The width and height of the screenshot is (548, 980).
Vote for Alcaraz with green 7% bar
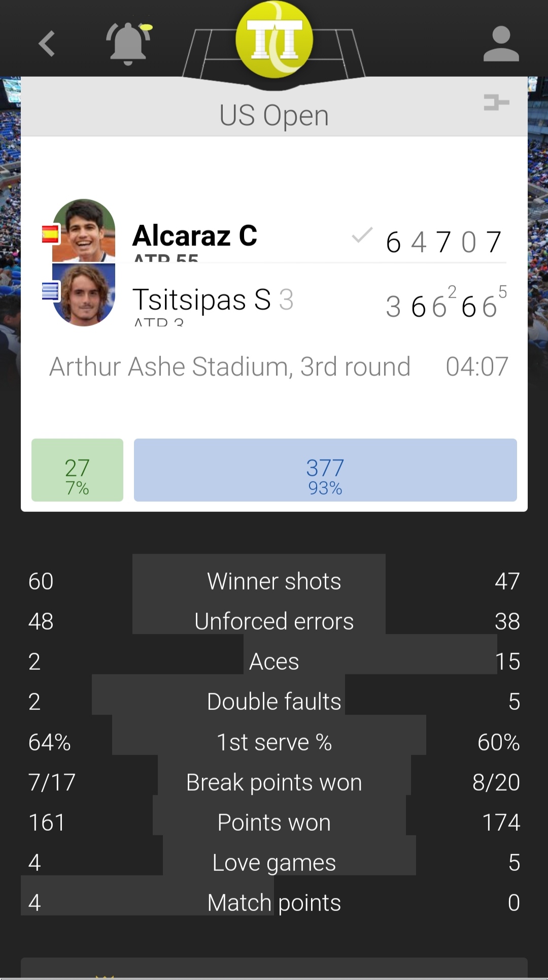click(x=77, y=470)
